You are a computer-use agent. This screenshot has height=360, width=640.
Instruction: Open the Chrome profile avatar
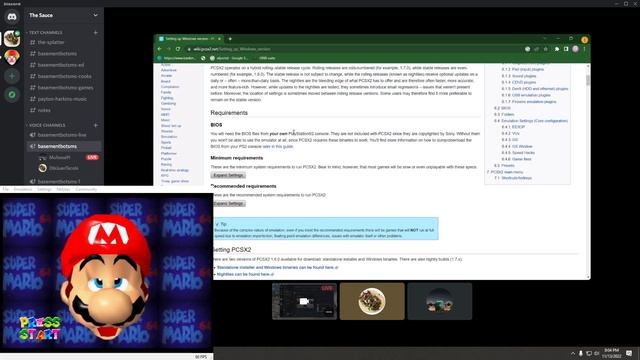click(576, 49)
